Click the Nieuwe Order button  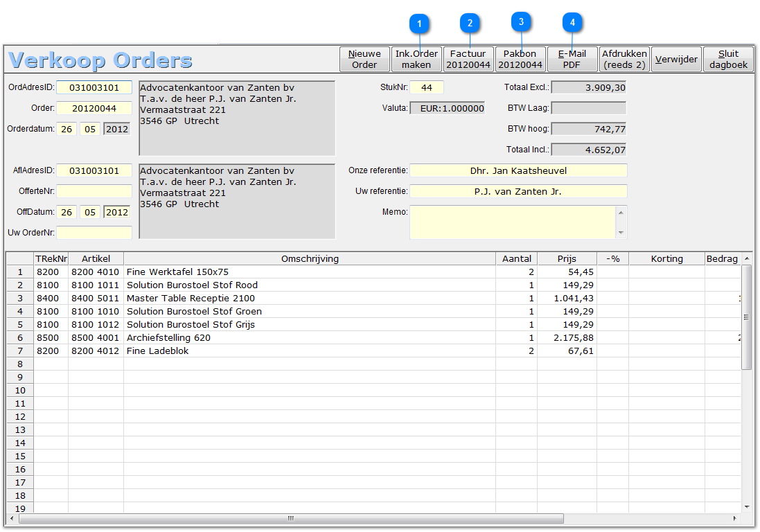click(364, 59)
